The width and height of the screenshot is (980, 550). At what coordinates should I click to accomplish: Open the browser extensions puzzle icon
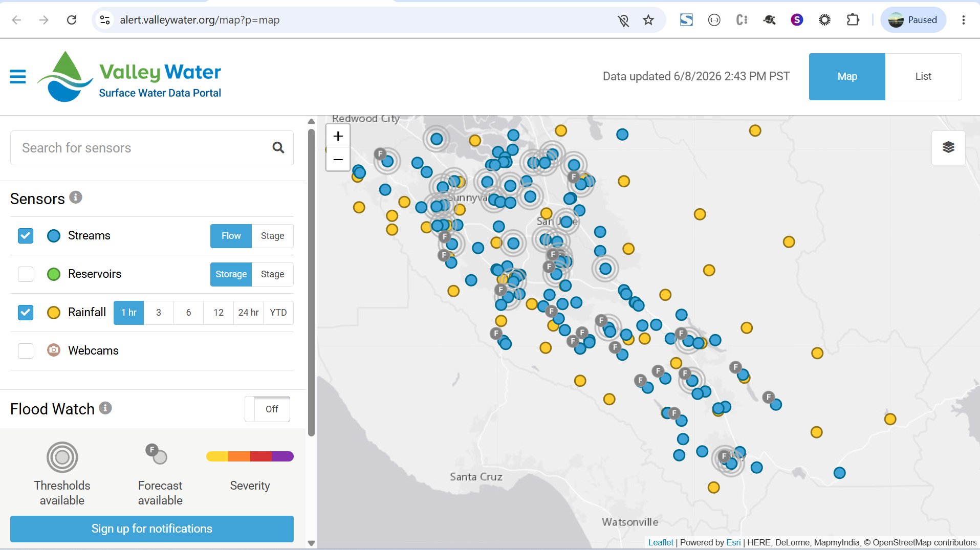[x=853, y=20]
